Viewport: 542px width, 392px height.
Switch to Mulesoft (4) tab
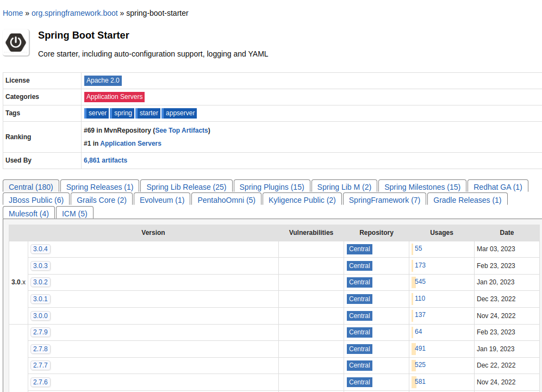click(x=29, y=214)
